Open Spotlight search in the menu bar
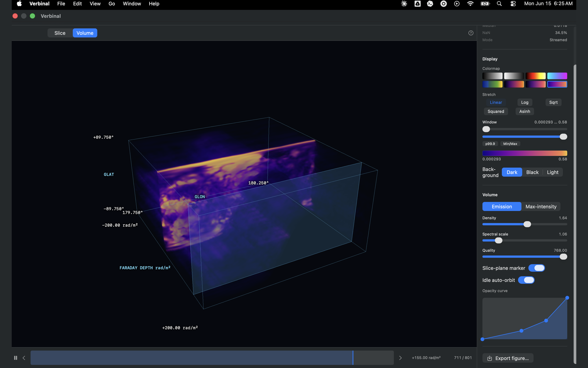The width and height of the screenshot is (588, 368). tap(499, 4)
